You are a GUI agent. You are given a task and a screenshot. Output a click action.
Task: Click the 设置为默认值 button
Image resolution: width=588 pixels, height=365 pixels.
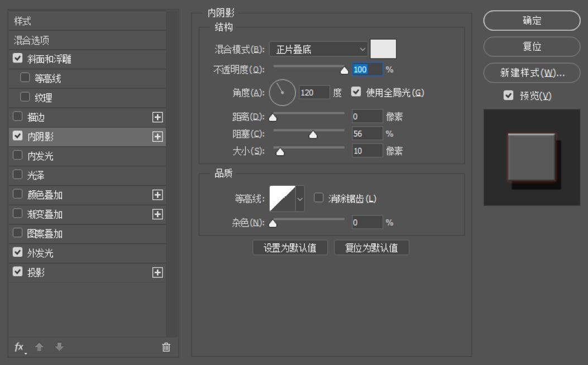[x=290, y=248]
